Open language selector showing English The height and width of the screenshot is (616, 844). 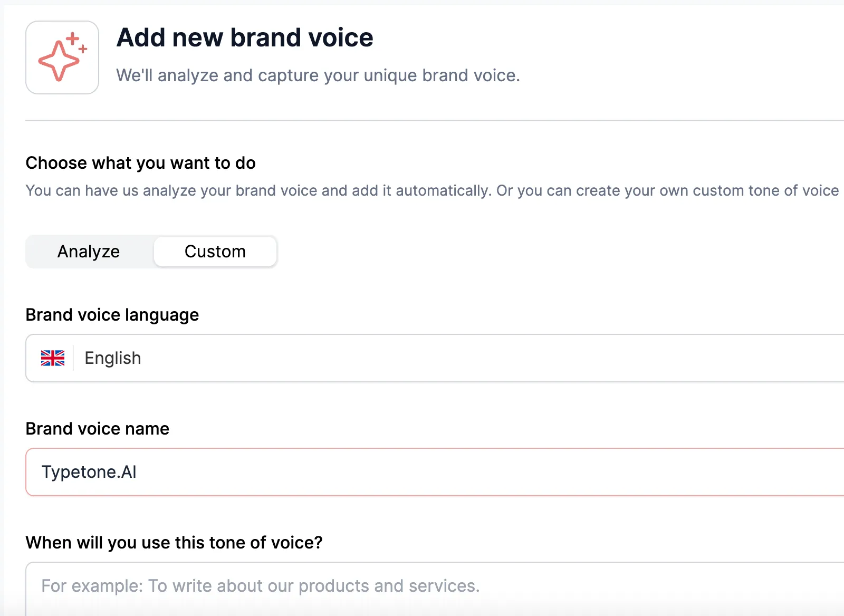pyautogui.click(x=369, y=358)
